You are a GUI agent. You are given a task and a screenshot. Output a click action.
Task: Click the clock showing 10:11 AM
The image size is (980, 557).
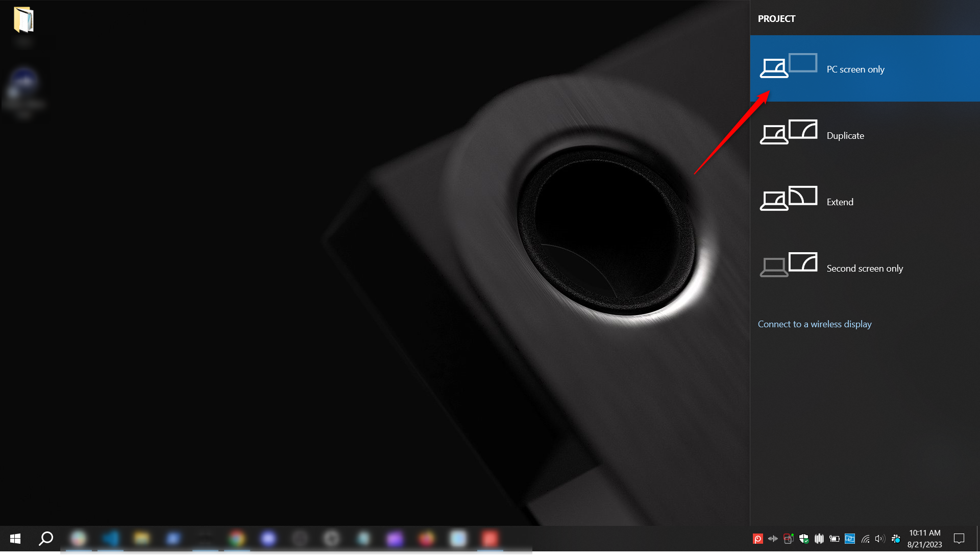[924, 539]
